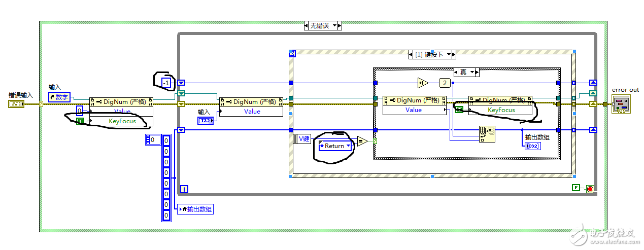Click the 错误输入 error cluster terminal
The height and width of the screenshot is (250, 644).
click(x=16, y=104)
